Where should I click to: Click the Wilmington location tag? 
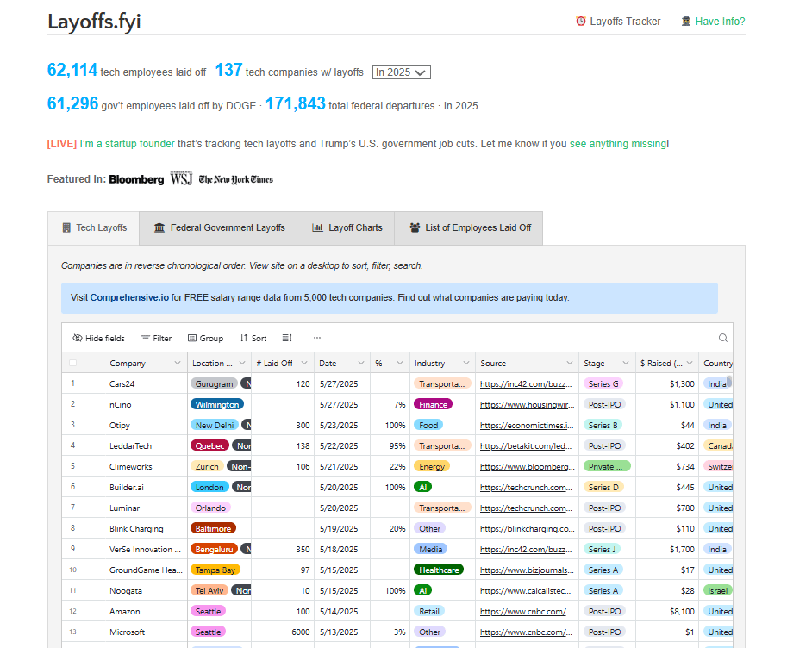(217, 405)
